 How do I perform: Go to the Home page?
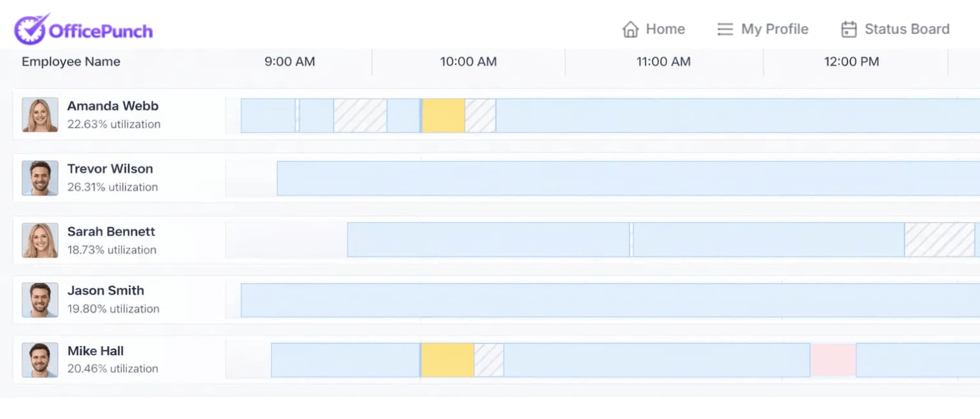point(665,30)
